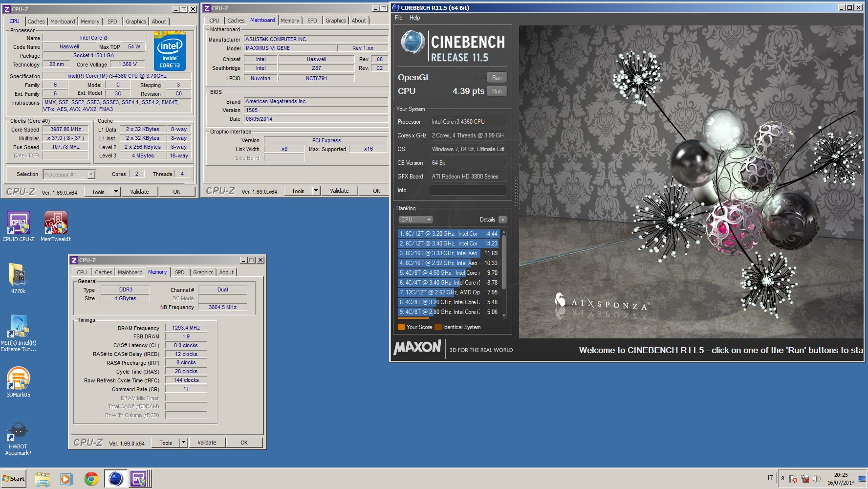868x489 pixels.
Task: Click the Your Score orange swatch
Action: coord(401,327)
